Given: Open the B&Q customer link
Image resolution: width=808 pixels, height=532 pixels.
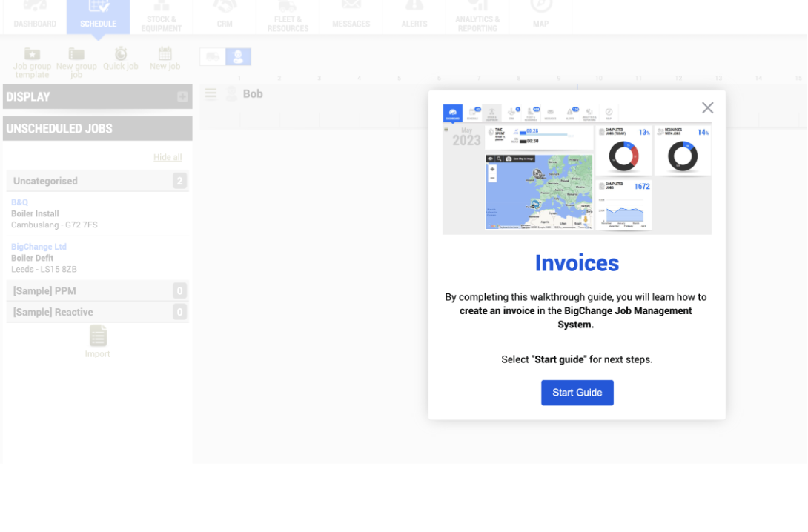Looking at the screenshot, I should [19, 202].
